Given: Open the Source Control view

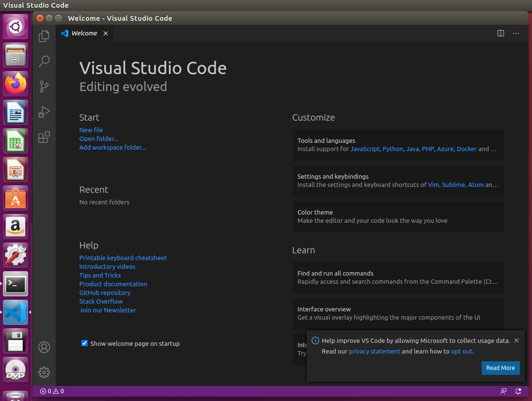Looking at the screenshot, I should click(44, 87).
